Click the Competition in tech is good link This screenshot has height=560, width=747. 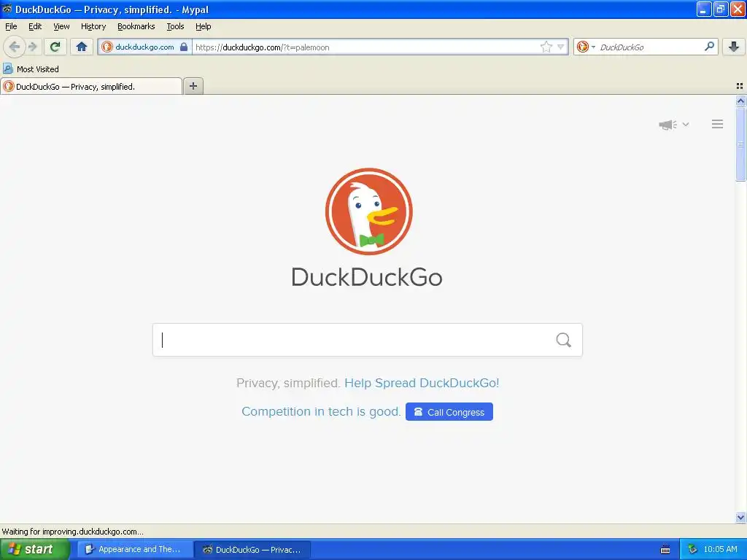point(321,411)
